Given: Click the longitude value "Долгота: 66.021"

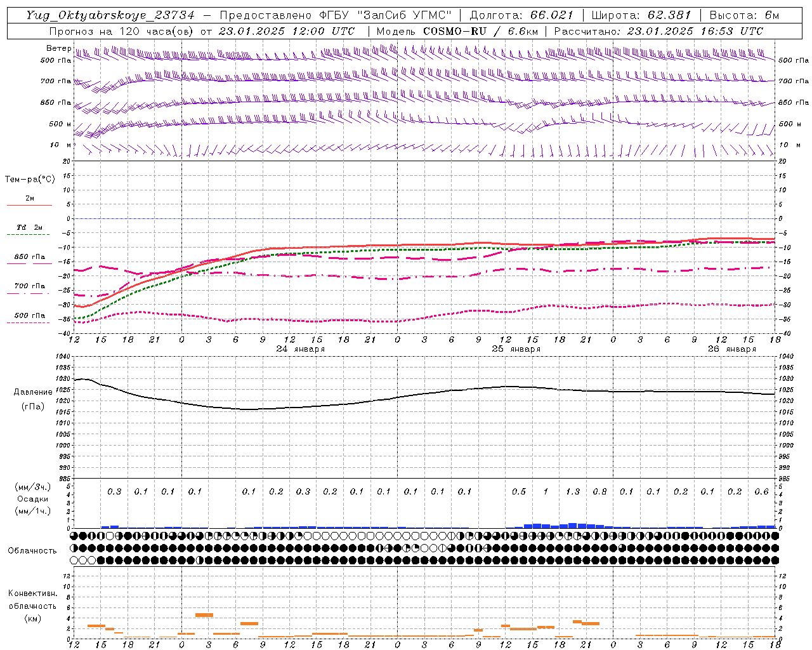Looking at the screenshot, I should (521, 15).
